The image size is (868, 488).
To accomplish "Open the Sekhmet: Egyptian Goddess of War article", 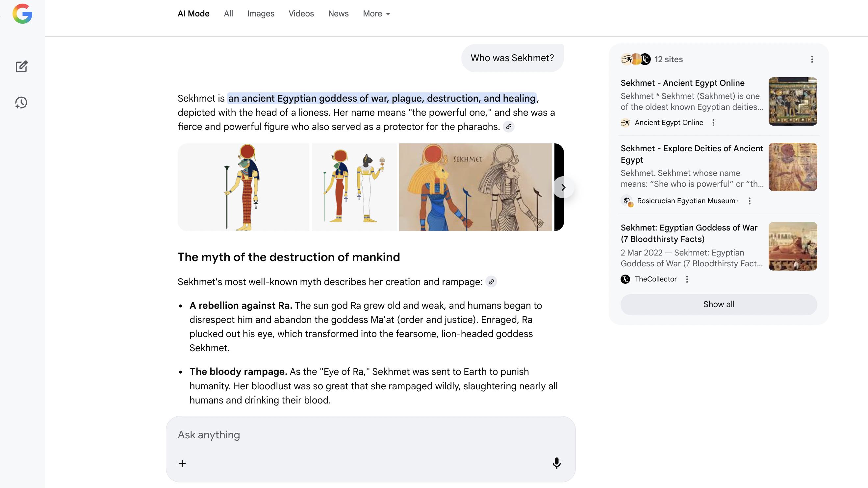I will (x=689, y=233).
